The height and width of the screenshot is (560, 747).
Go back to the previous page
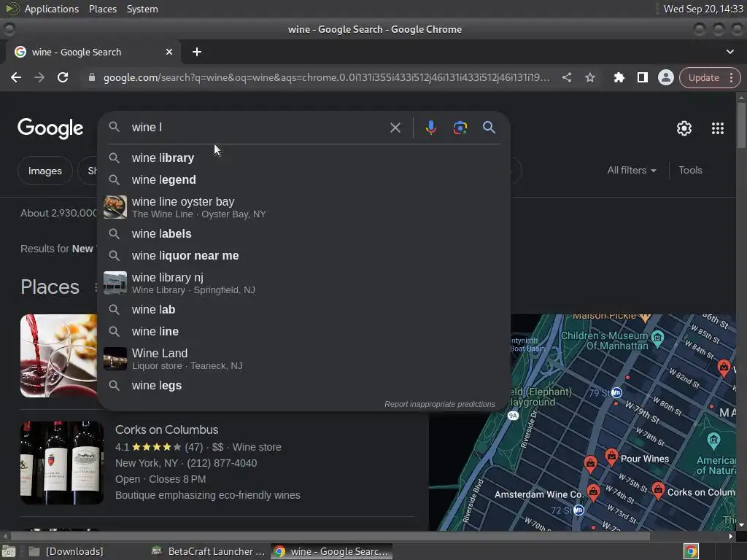[x=16, y=77]
